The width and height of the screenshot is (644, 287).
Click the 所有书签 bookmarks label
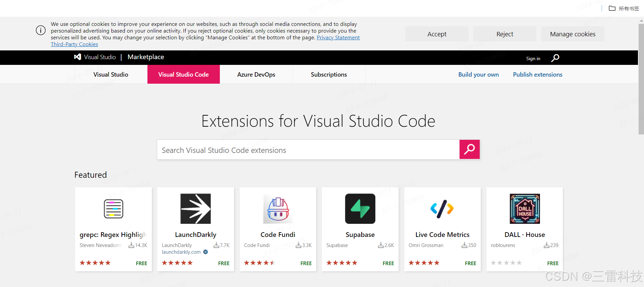click(629, 8)
